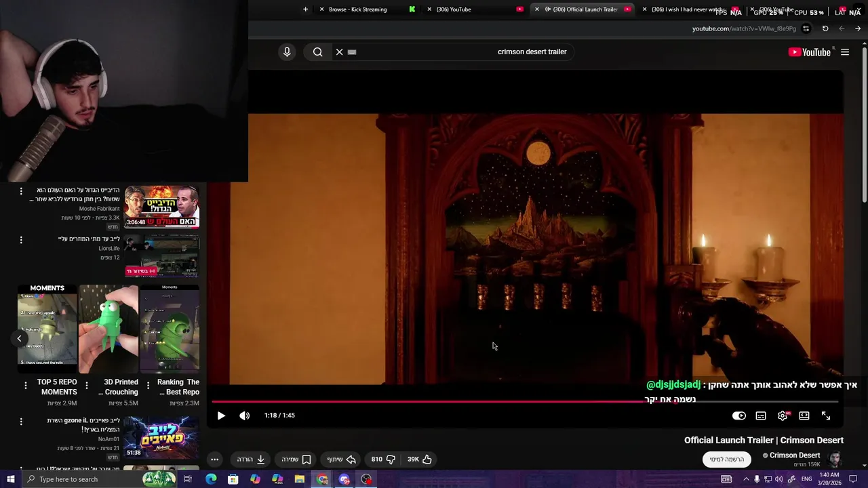This screenshot has height=488, width=868.
Task: Open Chrome from the taskbar
Action: click(322, 479)
